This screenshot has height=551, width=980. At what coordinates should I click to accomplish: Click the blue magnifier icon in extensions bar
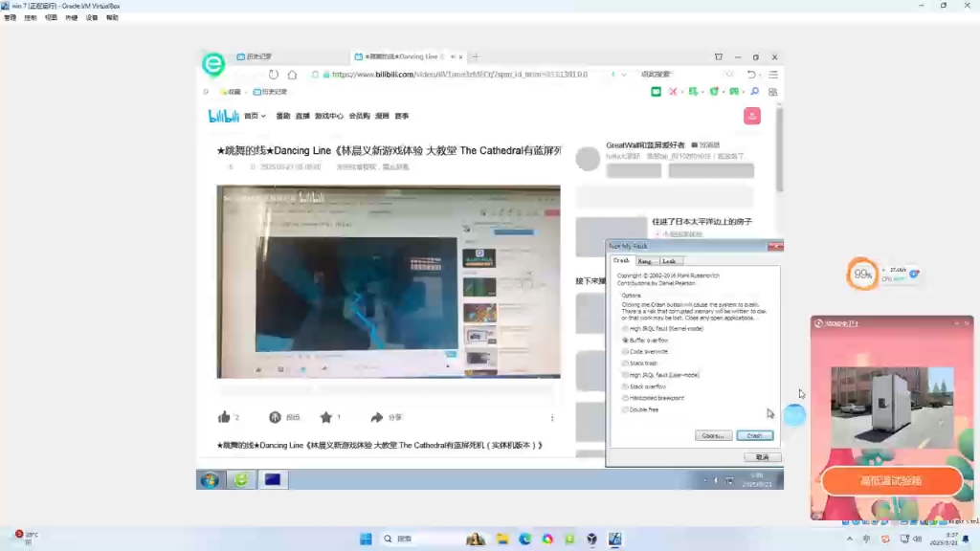tap(754, 92)
